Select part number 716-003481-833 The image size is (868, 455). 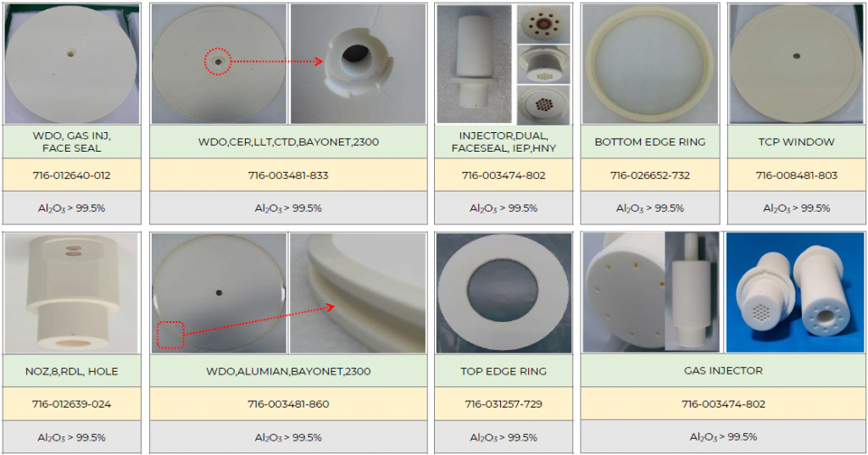tap(288, 175)
